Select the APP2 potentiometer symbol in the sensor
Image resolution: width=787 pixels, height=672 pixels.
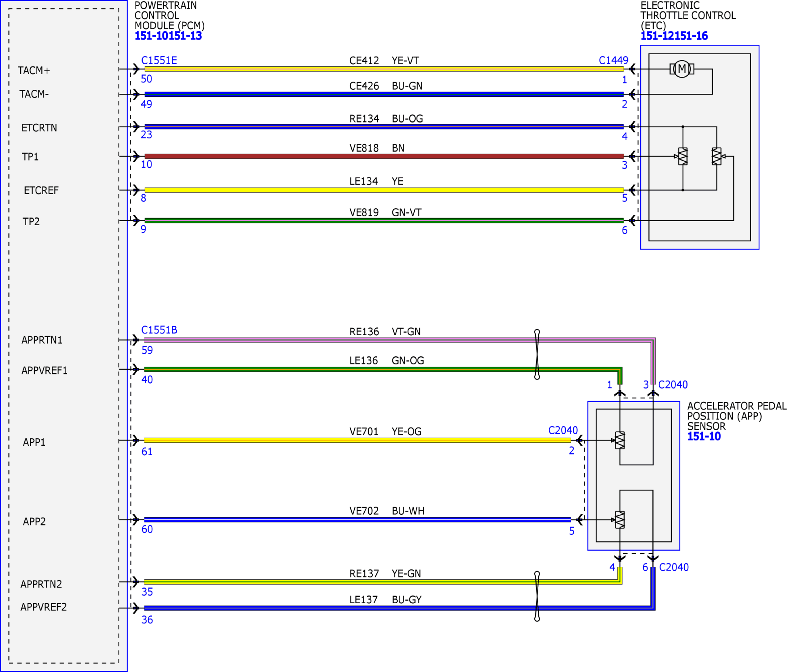620,520
